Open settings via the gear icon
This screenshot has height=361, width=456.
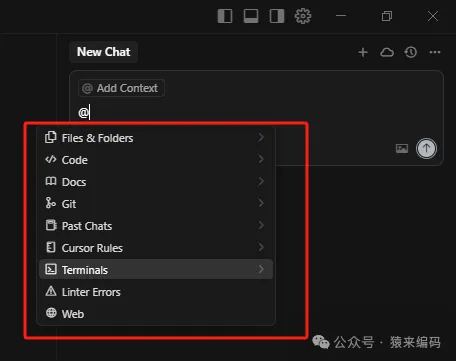pos(303,16)
